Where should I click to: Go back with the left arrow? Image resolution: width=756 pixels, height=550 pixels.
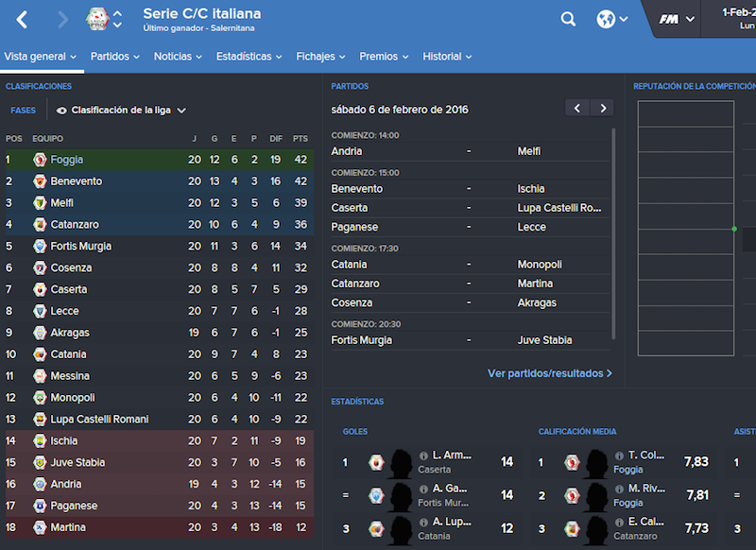click(22, 20)
